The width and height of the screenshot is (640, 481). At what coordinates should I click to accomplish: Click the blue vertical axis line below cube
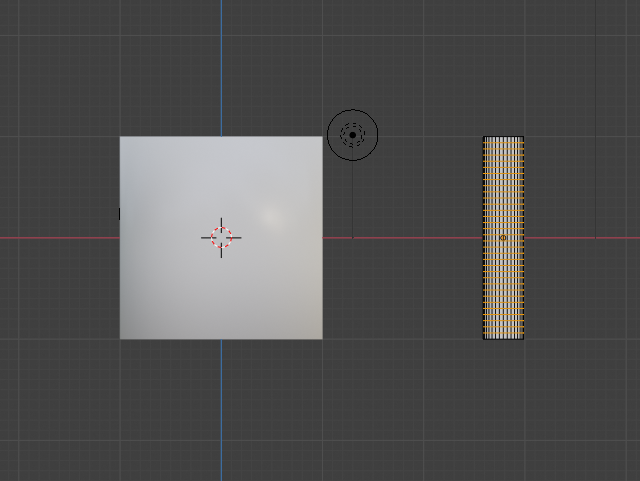point(221,410)
